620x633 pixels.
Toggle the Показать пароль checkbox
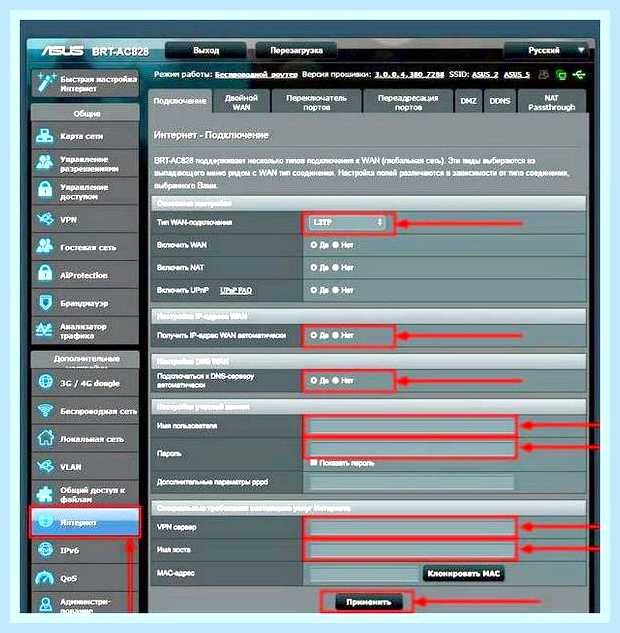[314, 462]
